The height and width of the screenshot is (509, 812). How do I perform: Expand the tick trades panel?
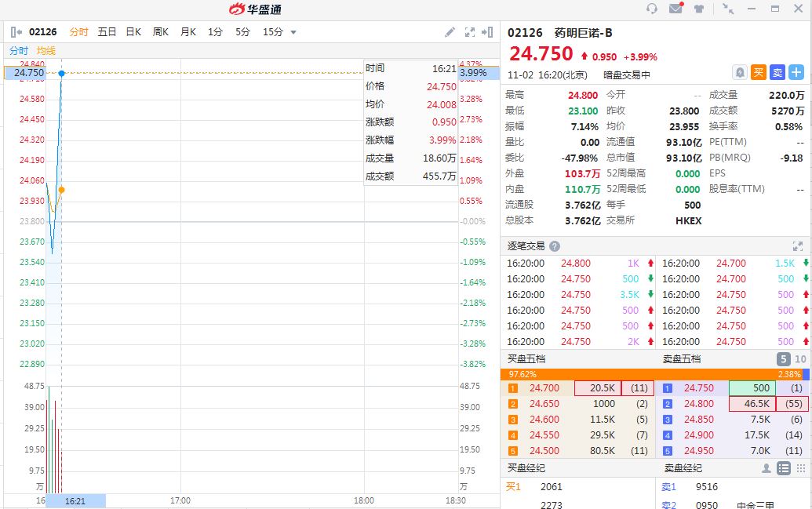pos(797,246)
